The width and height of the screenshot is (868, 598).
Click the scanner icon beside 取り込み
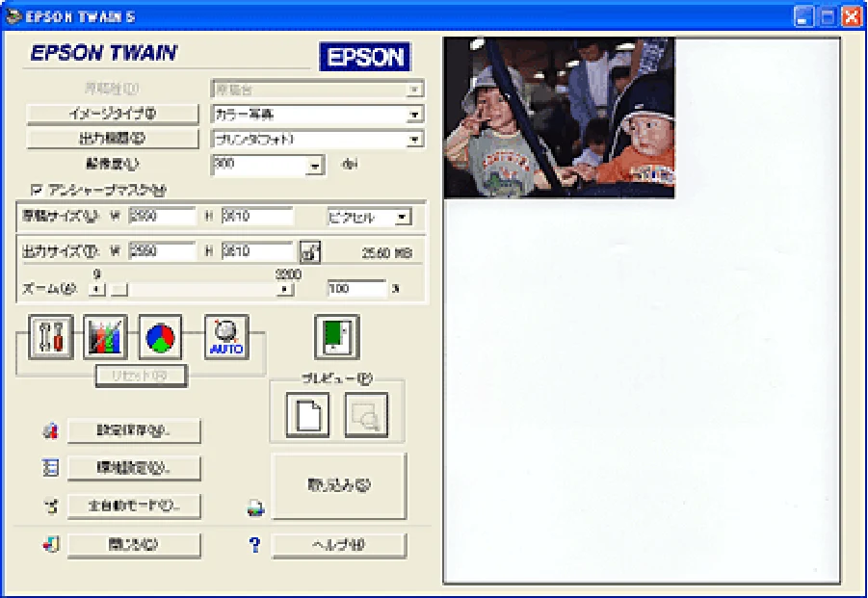click(255, 507)
